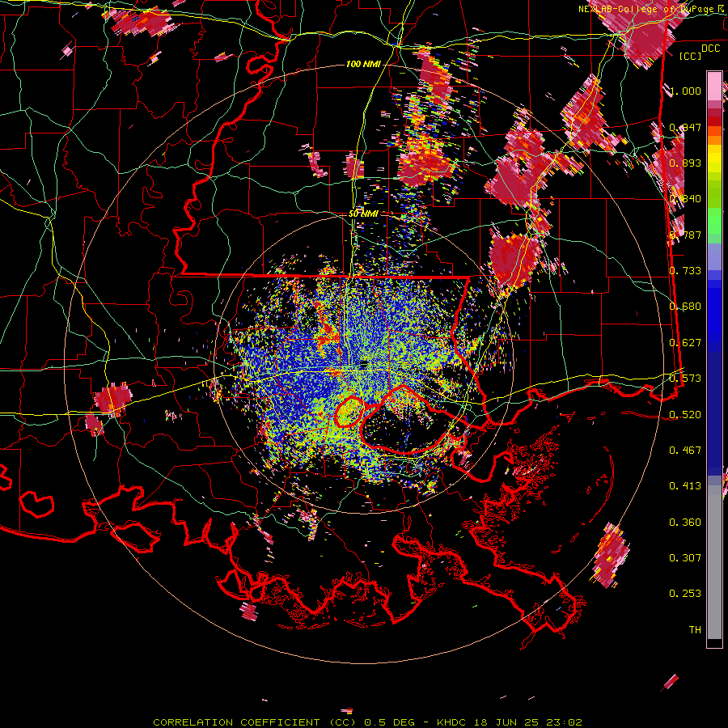The width and height of the screenshot is (728, 728).
Task: Click the 0.307 scale value
Action: pos(685,558)
